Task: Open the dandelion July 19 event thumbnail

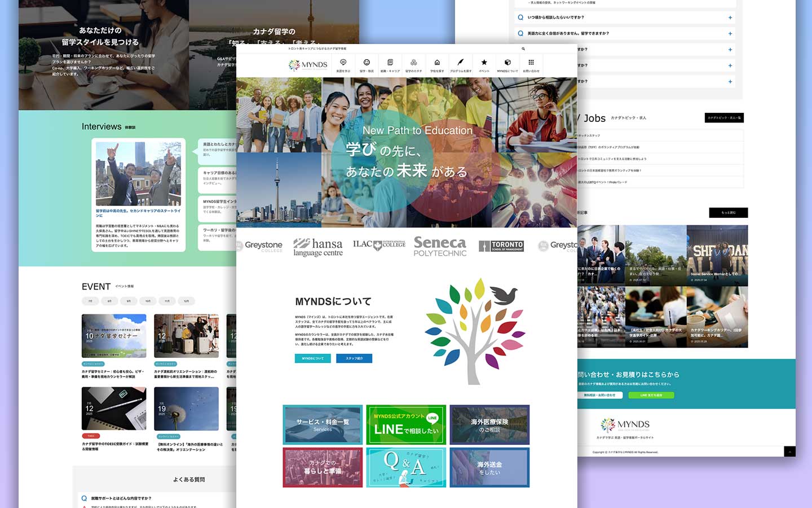Action: click(x=186, y=409)
